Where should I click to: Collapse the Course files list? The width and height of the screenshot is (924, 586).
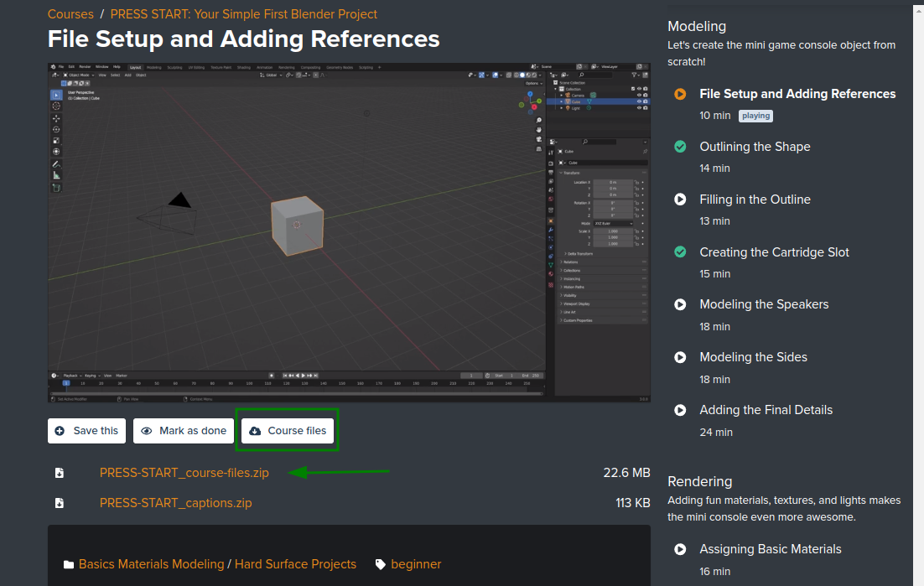tap(288, 431)
